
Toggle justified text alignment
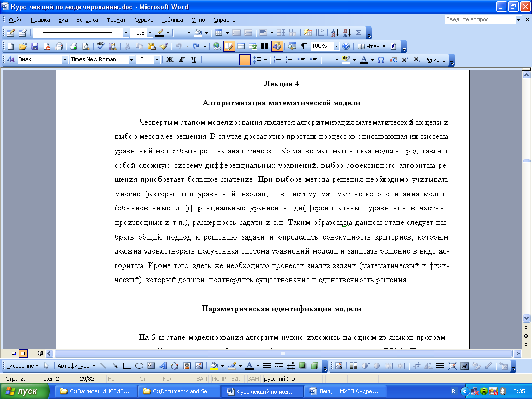tap(244, 60)
